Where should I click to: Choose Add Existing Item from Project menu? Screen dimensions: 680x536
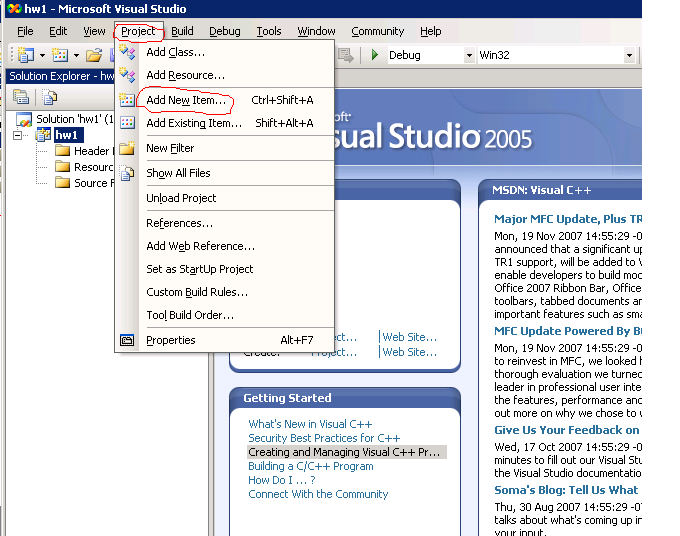click(x=225, y=123)
